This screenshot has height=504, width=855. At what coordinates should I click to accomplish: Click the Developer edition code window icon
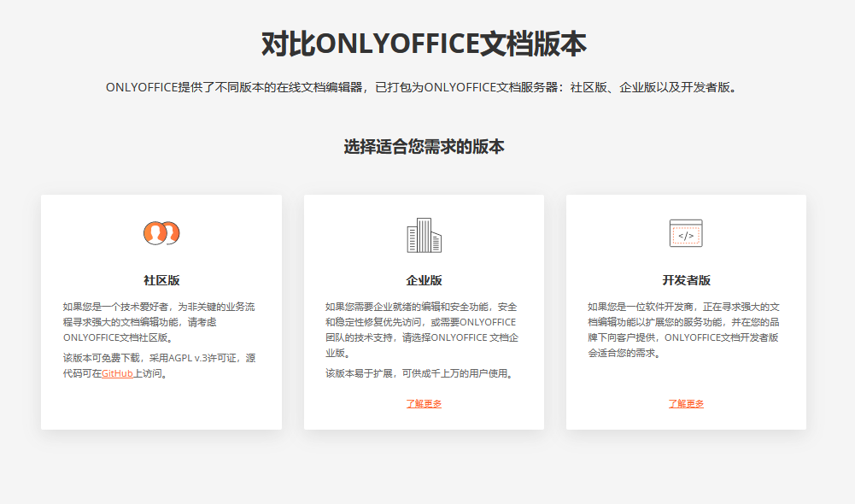click(x=686, y=233)
